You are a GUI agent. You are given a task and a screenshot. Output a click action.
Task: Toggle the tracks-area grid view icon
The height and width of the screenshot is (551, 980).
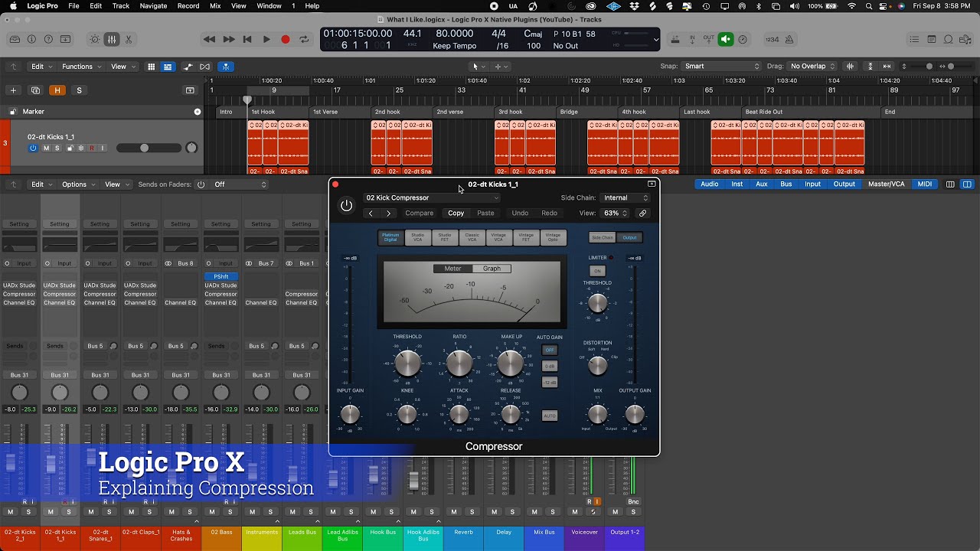click(152, 67)
